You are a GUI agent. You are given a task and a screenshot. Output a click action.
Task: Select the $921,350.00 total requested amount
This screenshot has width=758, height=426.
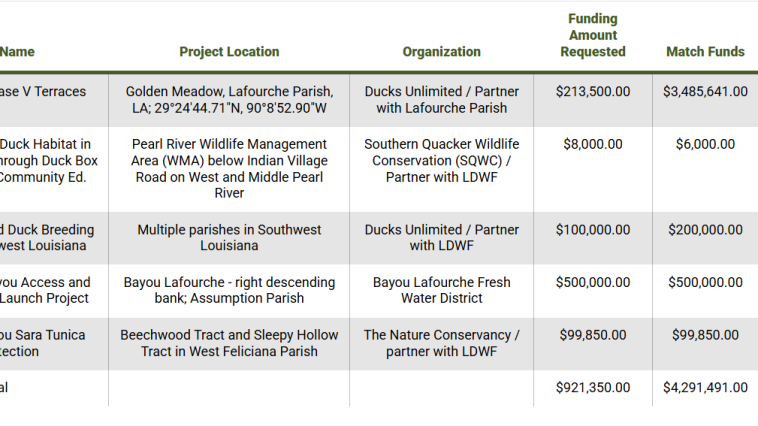[x=593, y=388]
